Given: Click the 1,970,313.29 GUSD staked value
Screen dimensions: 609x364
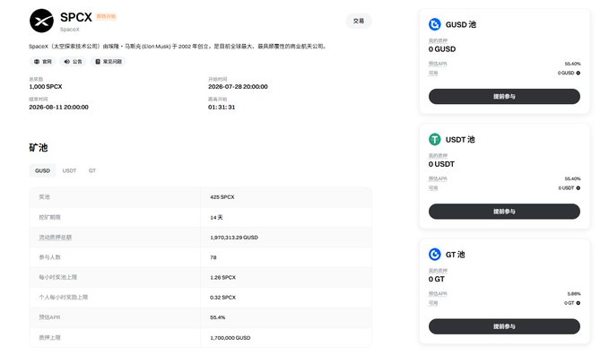Looking at the screenshot, I should 234,238.
